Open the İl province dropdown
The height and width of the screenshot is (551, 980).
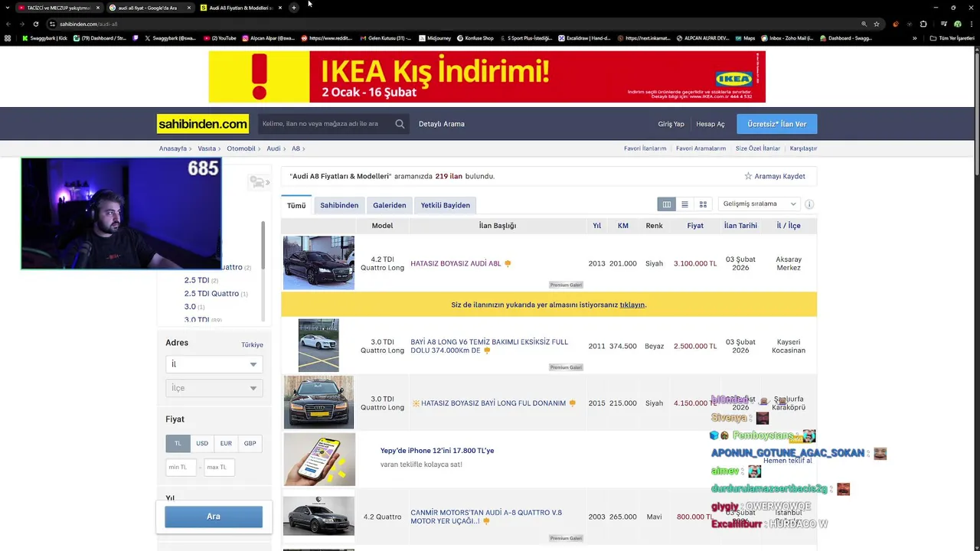[x=214, y=364]
